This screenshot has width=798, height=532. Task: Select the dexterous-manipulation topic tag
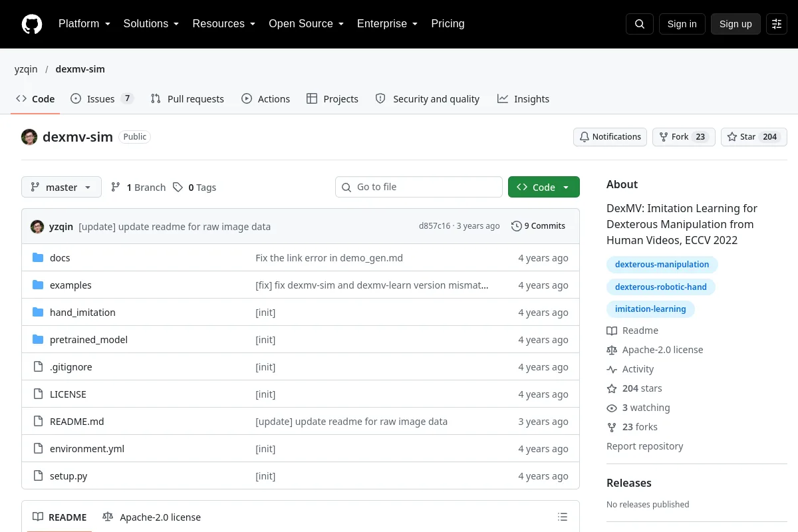pyautogui.click(x=662, y=265)
